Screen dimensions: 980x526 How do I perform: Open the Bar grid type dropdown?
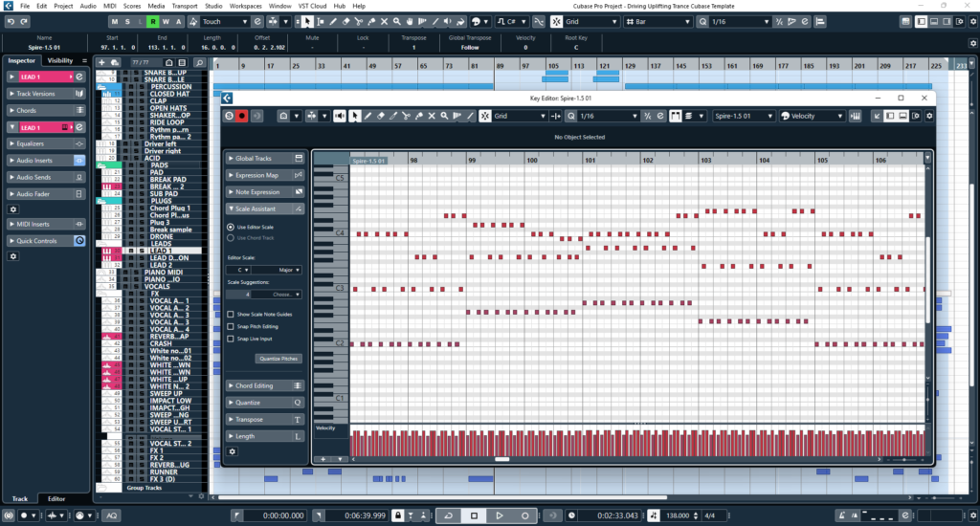point(658,21)
